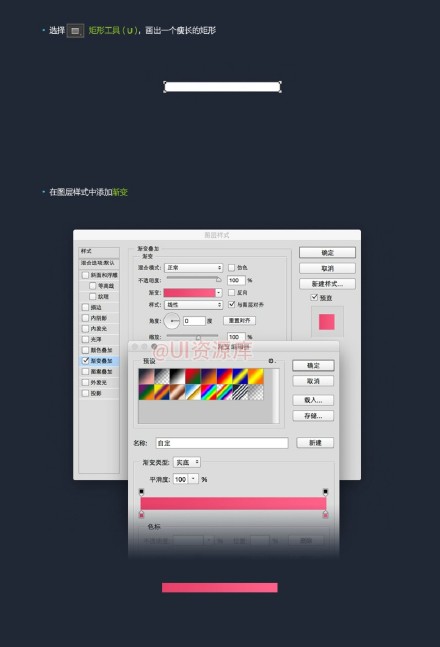Click the pink gradient bar in Gradient Editor
The image size is (440, 647).
pyautogui.click(x=233, y=503)
